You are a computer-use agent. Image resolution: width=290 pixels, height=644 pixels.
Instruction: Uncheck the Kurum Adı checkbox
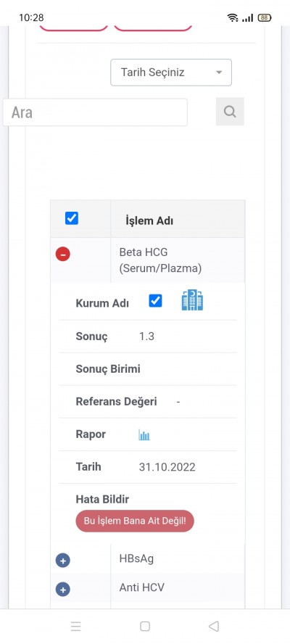click(155, 301)
